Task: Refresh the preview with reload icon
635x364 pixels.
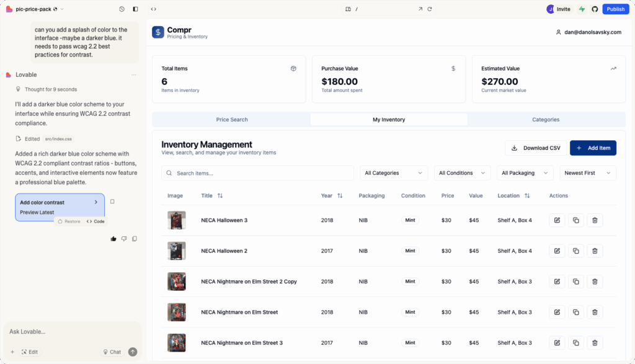Action: coord(430,9)
